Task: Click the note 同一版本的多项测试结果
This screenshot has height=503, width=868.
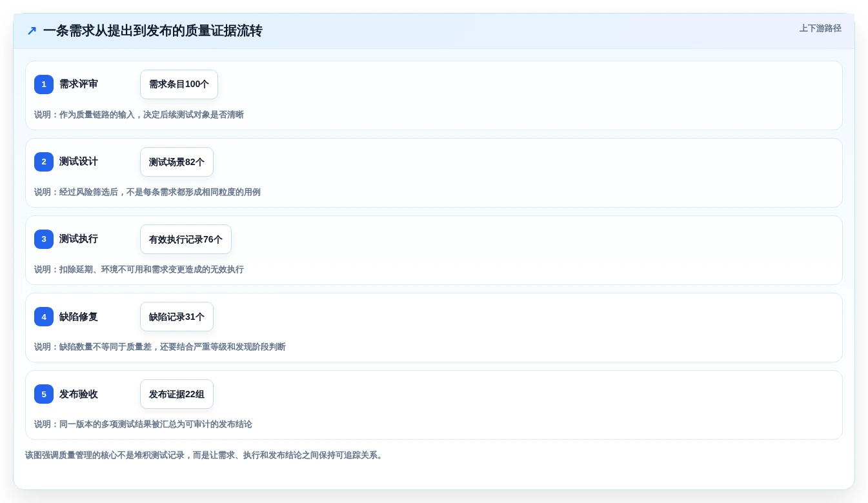Action: (x=143, y=424)
